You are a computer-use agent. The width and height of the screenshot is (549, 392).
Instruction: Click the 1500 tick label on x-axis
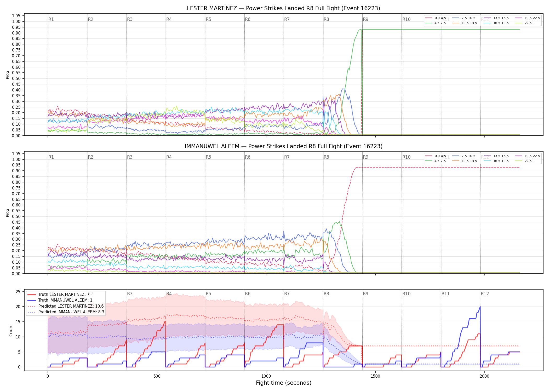coord(375,376)
